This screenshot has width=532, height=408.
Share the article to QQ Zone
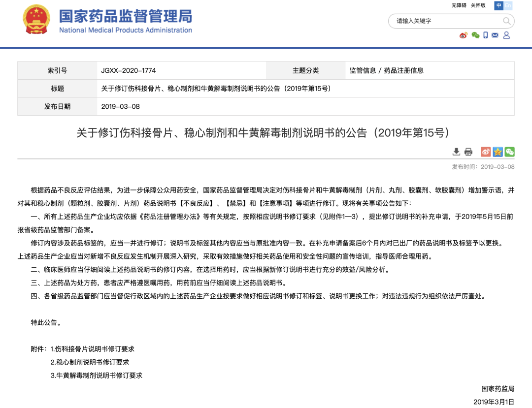[498, 152]
